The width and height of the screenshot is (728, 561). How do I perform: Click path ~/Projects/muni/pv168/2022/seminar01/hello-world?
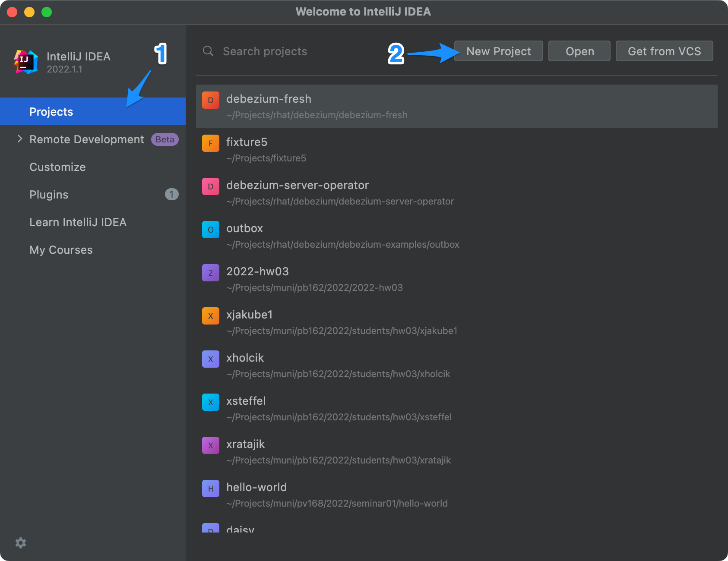[337, 503]
